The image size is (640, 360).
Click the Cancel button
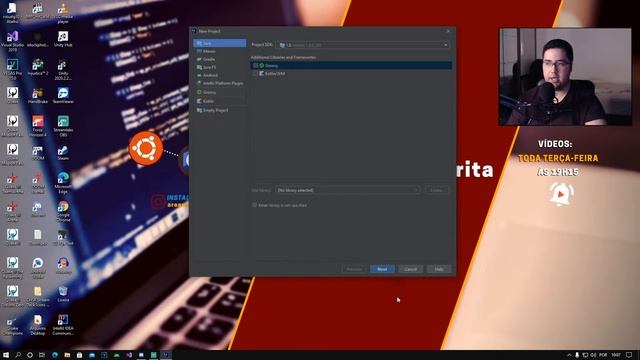[x=411, y=269]
